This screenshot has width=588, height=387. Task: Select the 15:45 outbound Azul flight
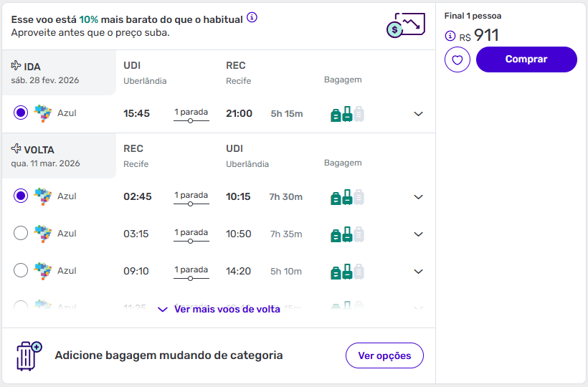coord(21,113)
